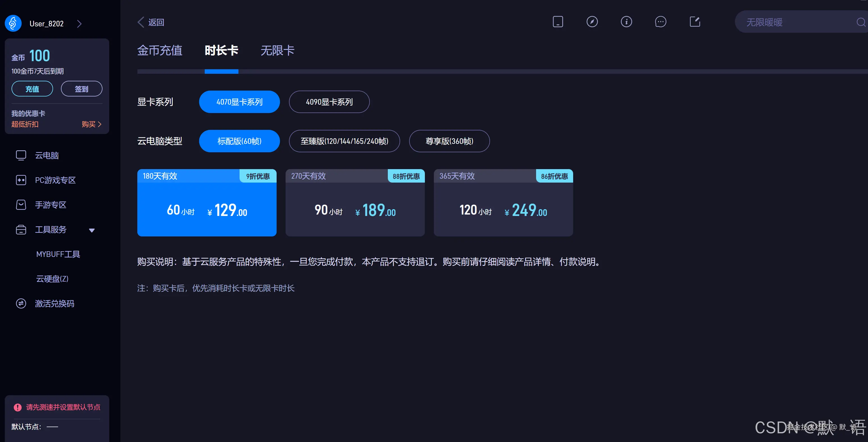Open 云电脑 from the sidebar

point(47,155)
